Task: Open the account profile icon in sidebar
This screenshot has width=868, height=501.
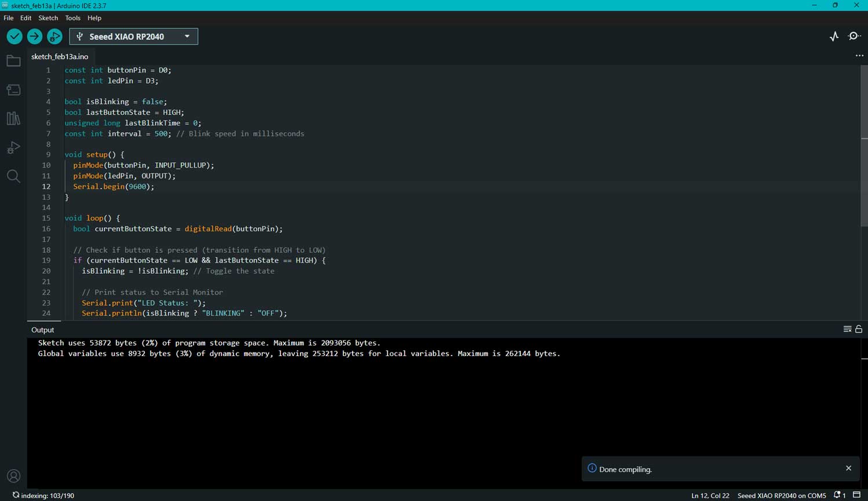Action: pos(13,476)
